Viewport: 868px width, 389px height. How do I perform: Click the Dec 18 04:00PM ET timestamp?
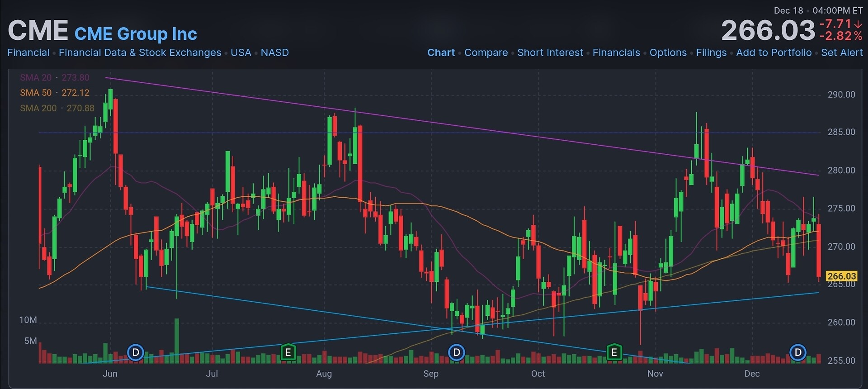click(818, 10)
